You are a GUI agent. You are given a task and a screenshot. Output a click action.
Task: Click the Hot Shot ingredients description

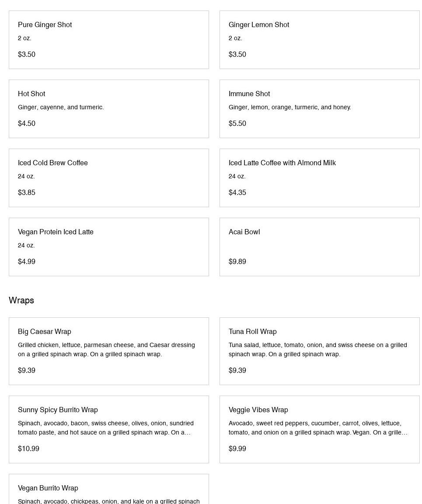pos(61,108)
